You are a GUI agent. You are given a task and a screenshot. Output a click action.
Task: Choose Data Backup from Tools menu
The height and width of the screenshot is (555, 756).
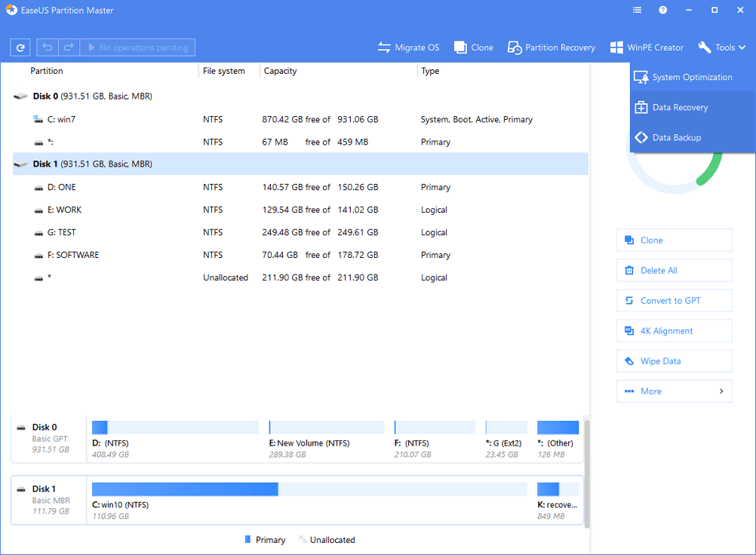693,138
